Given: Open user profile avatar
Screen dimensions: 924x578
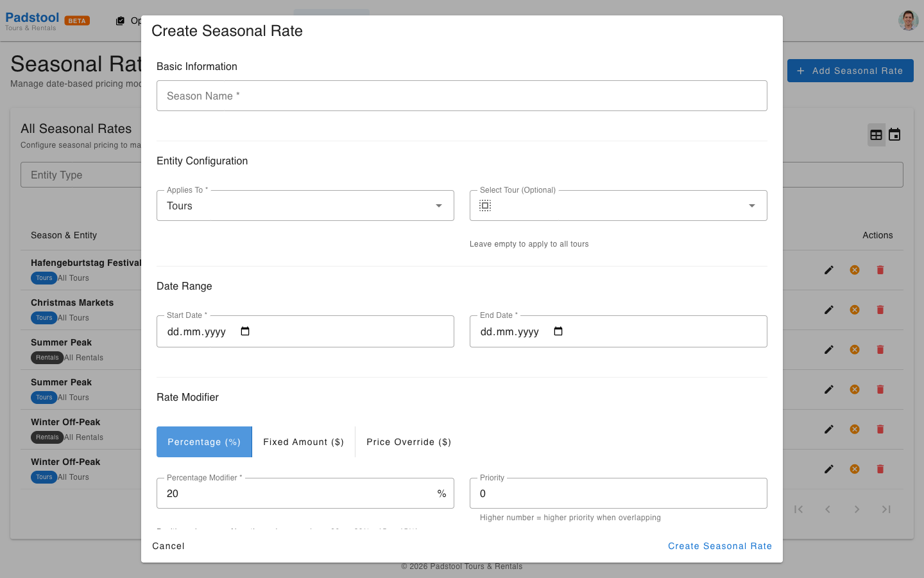Looking at the screenshot, I should (909, 21).
